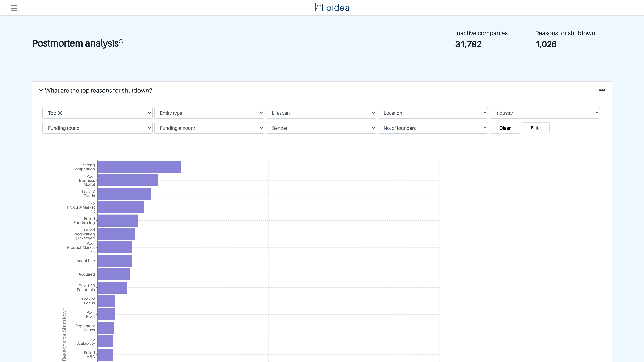Click the 'Covid-19 Pandemic' axis label
644x362 pixels.
(86, 288)
